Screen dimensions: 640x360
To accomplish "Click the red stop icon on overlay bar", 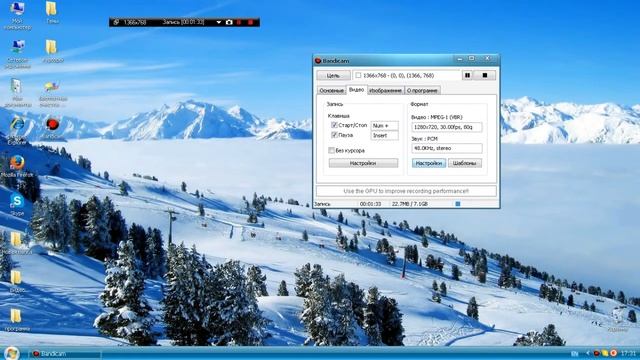I will coord(251,22).
